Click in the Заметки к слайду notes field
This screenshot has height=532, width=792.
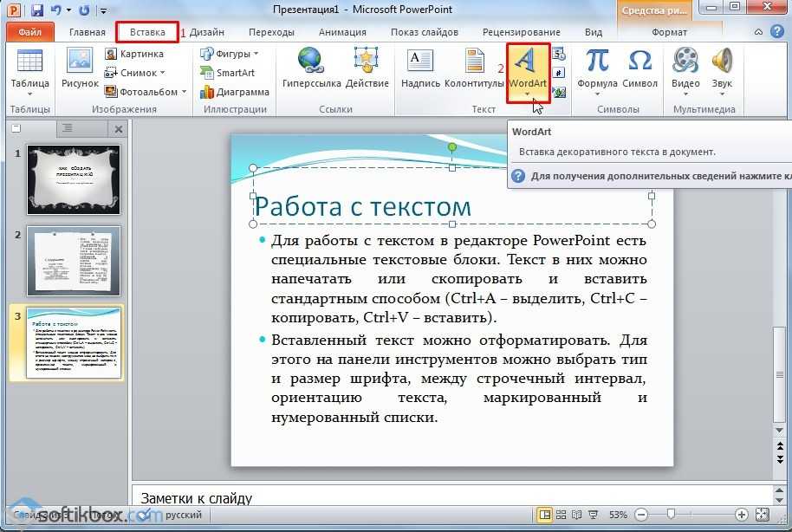[452, 497]
